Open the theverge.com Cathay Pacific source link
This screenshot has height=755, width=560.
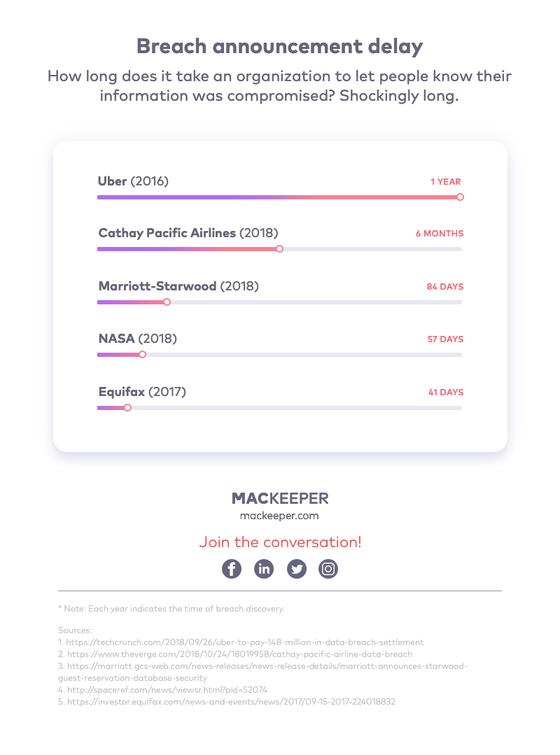[x=240, y=654]
